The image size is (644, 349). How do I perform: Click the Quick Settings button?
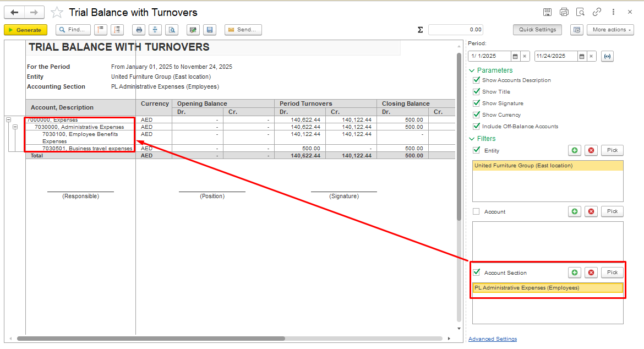[x=537, y=30]
